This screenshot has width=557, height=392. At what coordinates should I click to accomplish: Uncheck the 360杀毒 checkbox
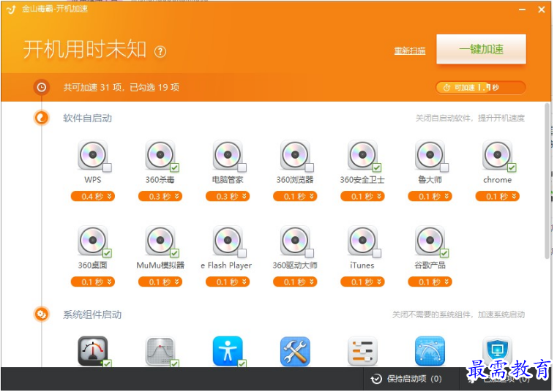point(174,167)
